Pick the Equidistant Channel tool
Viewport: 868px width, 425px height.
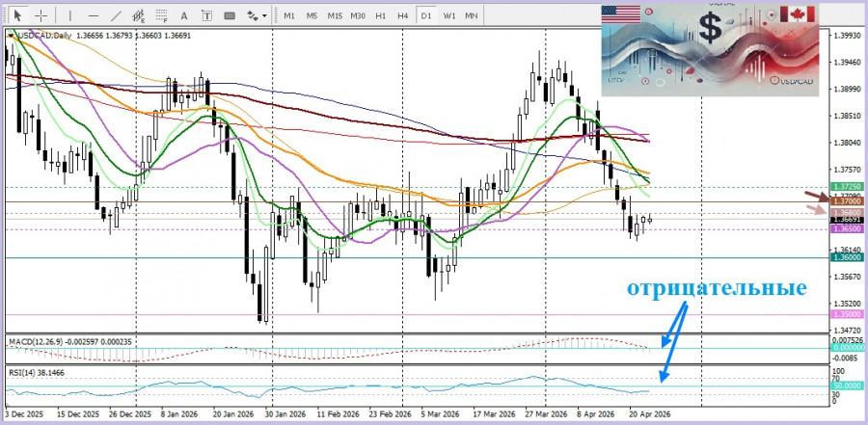tap(138, 15)
